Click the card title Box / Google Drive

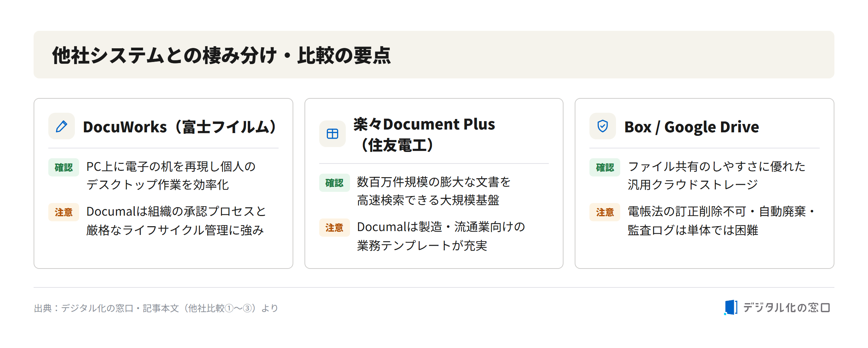[x=692, y=127]
